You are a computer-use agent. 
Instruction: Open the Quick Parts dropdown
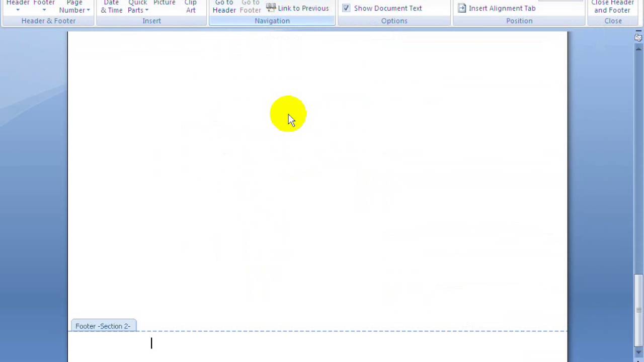[x=137, y=6]
